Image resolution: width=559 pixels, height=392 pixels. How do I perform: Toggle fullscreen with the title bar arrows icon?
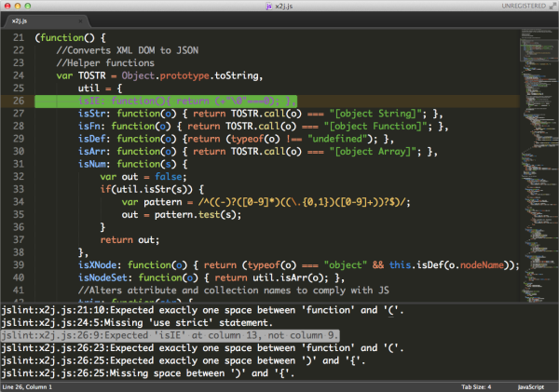tap(552, 6)
